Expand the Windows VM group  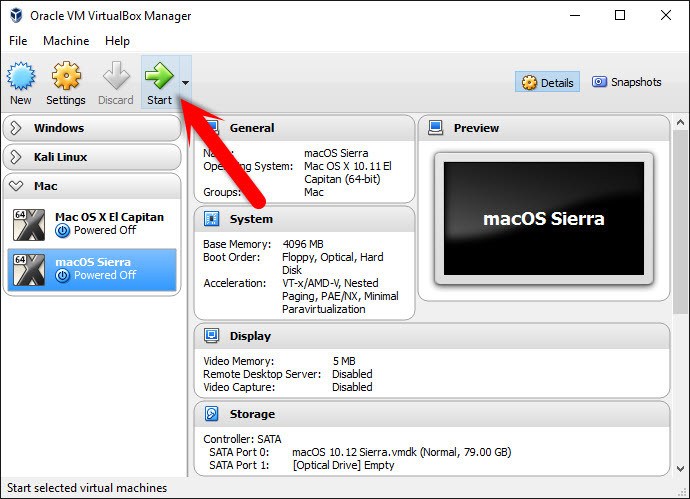click(17, 128)
